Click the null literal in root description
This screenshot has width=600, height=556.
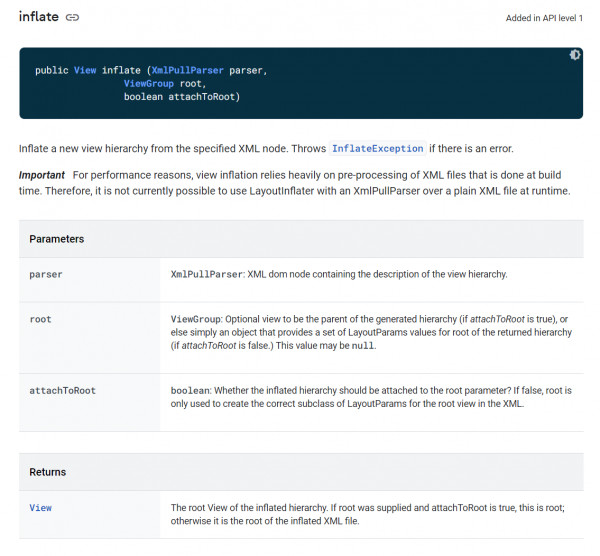[x=362, y=346]
